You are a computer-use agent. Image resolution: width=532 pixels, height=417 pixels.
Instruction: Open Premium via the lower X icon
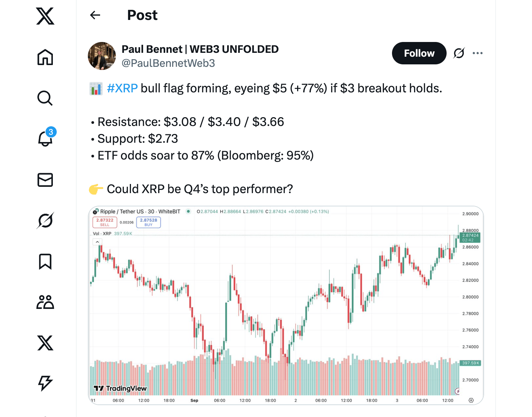point(45,343)
